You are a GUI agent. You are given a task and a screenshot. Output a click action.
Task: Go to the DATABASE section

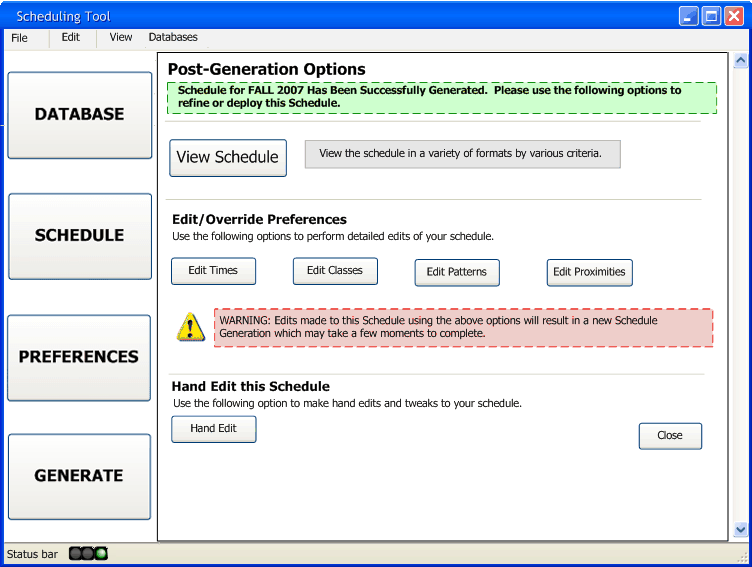pyautogui.click(x=80, y=115)
